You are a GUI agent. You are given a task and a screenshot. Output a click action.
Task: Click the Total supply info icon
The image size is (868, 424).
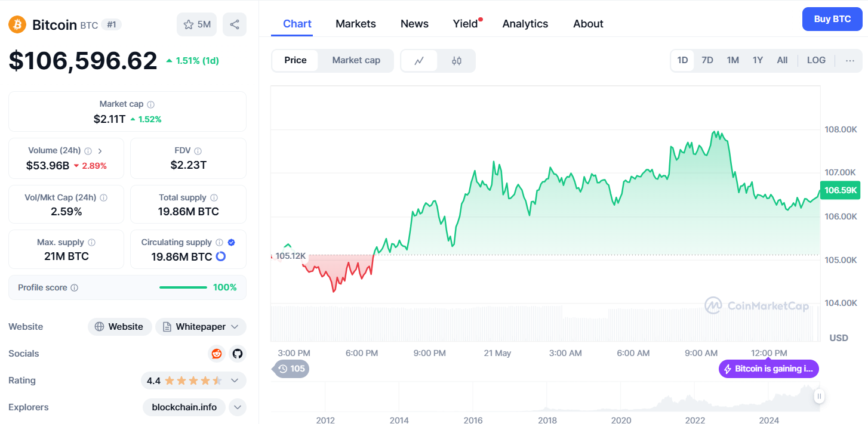pos(214,197)
